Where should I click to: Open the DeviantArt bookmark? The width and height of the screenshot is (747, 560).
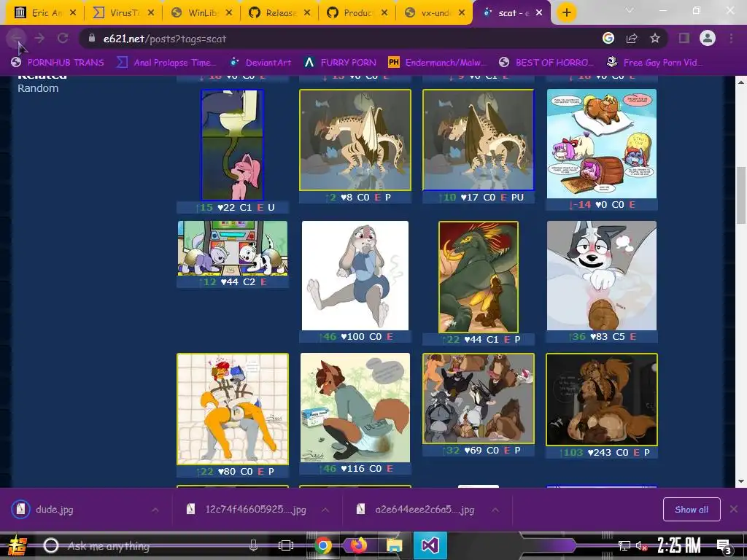[x=260, y=63]
